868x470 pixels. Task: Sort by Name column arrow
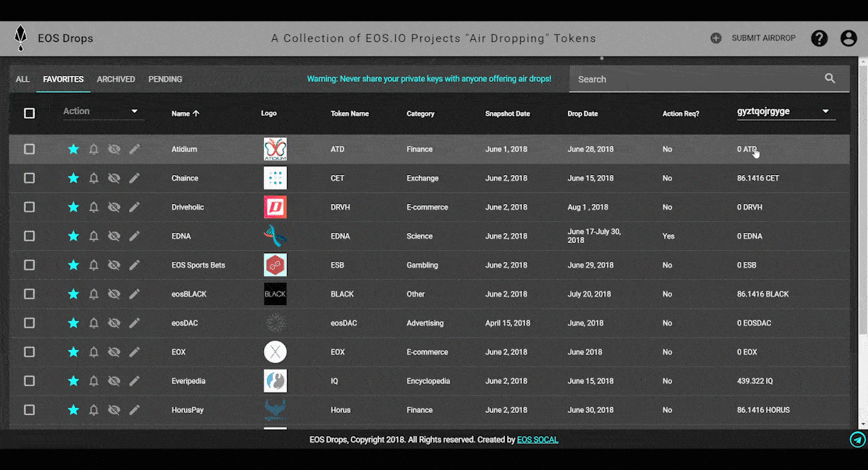coord(196,114)
